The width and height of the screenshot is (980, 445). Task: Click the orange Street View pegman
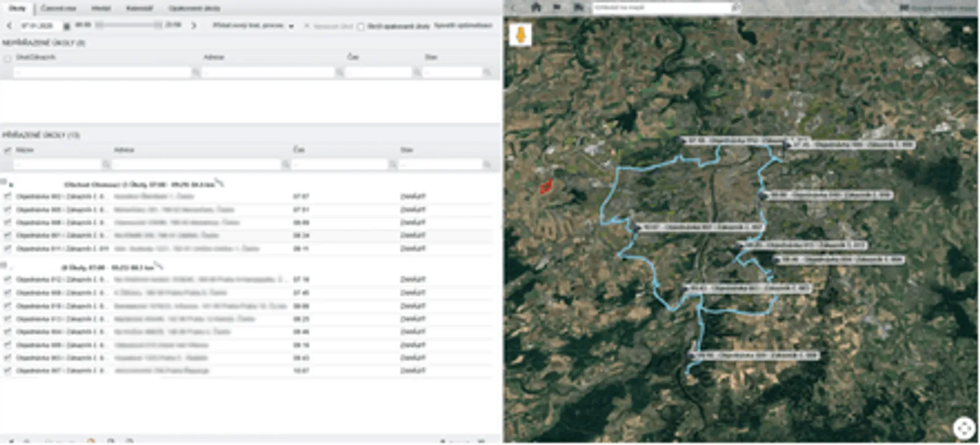click(x=520, y=34)
